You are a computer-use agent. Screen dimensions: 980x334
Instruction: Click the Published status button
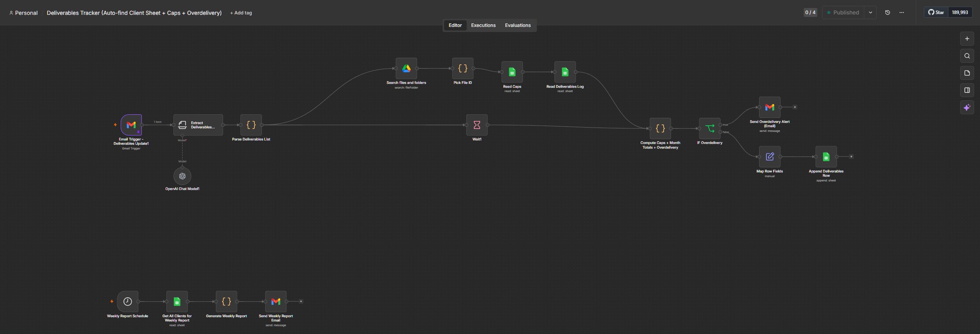(x=843, y=12)
